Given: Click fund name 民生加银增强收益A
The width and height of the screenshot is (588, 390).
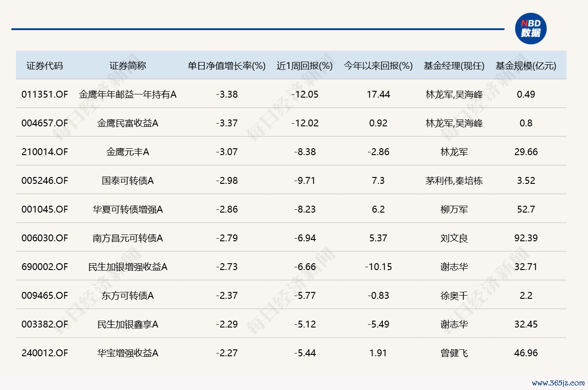Looking at the screenshot, I should [x=128, y=267].
